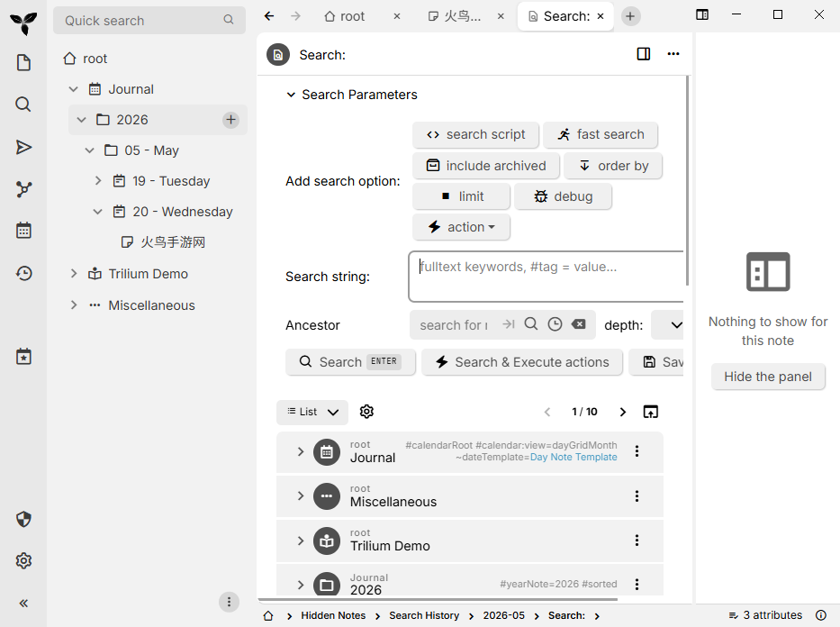840x627 pixels.
Task: Toggle right pane icon in title bar
Action: click(701, 14)
